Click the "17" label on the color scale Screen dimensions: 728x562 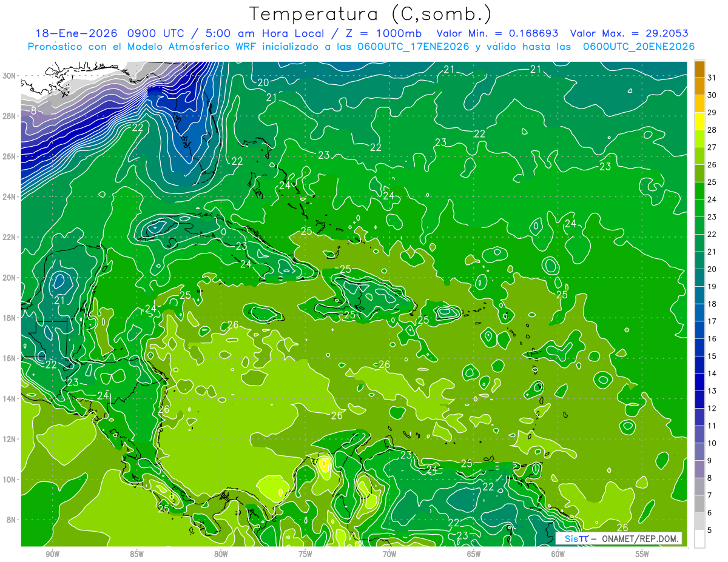[x=712, y=321]
